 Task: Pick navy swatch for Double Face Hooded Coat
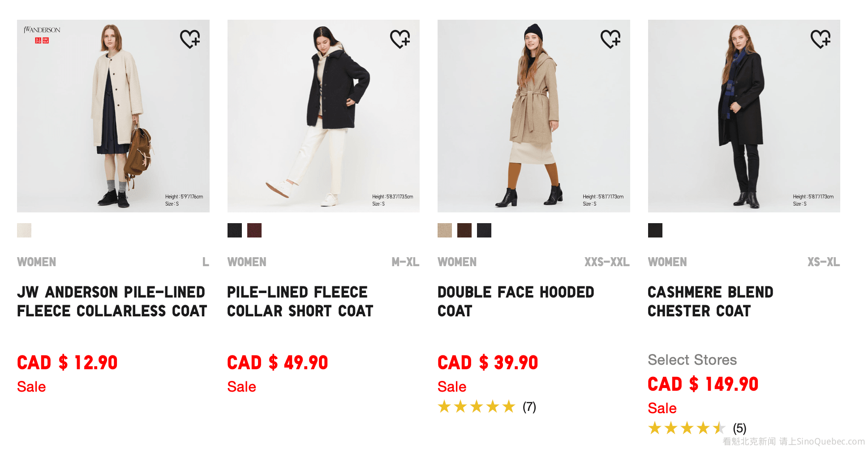(484, 230)
